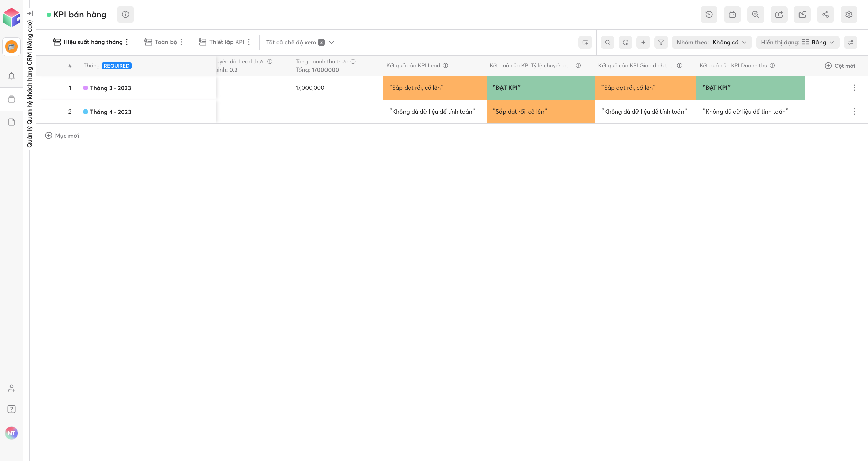Open the NT user avatar

click(12, 433)
